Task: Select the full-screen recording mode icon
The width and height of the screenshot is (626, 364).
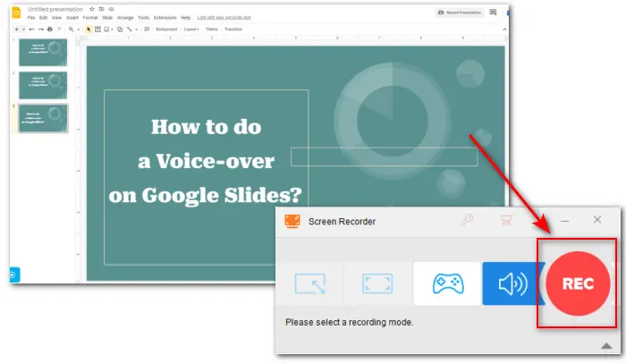Action: 377,284
